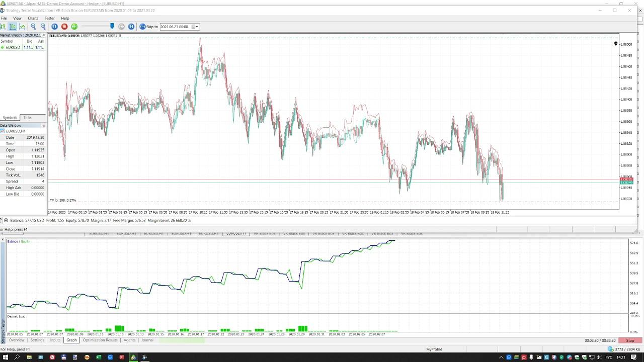Click the connection status 3773 / 2804 Kb
Viewport: 644px width, 362px height.
(625, 349)
